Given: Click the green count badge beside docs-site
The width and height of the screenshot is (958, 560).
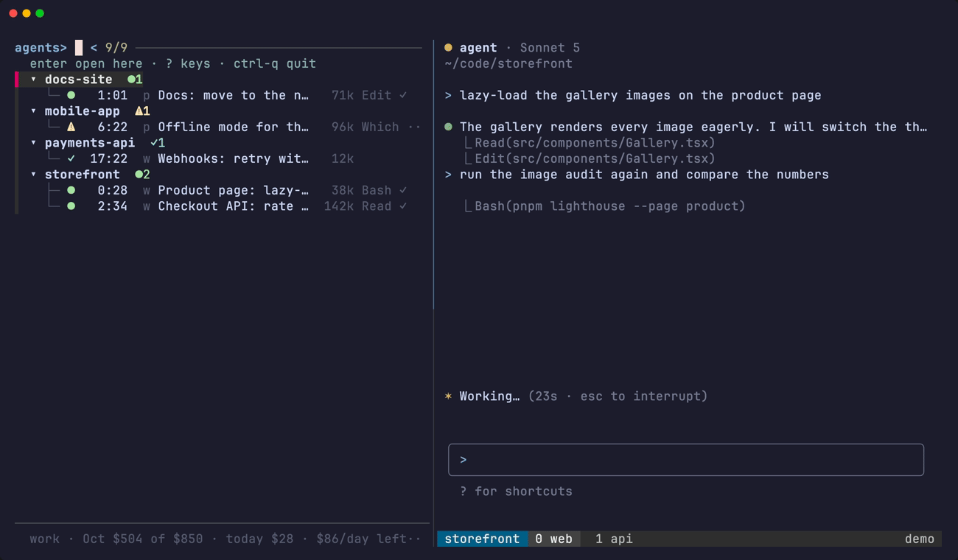Looking at the screenshot, I should (x=135, y=80).
